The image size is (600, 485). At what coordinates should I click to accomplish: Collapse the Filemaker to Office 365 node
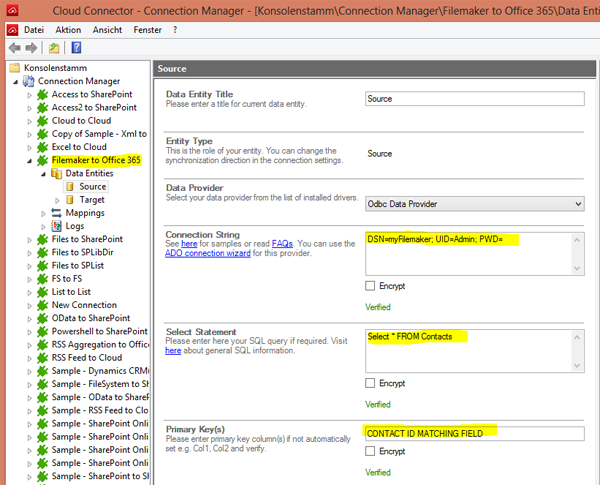tap(30, 160)
